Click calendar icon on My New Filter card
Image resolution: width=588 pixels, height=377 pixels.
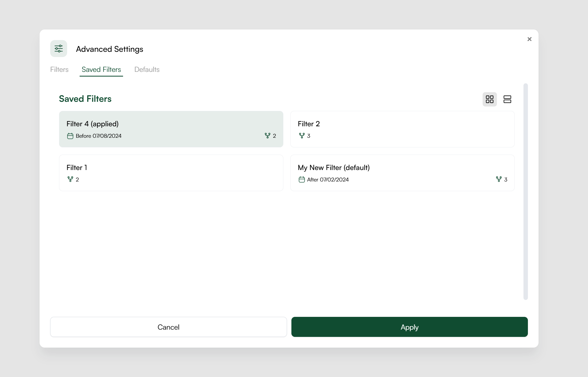pyautogui.click(x=302, y=179)
